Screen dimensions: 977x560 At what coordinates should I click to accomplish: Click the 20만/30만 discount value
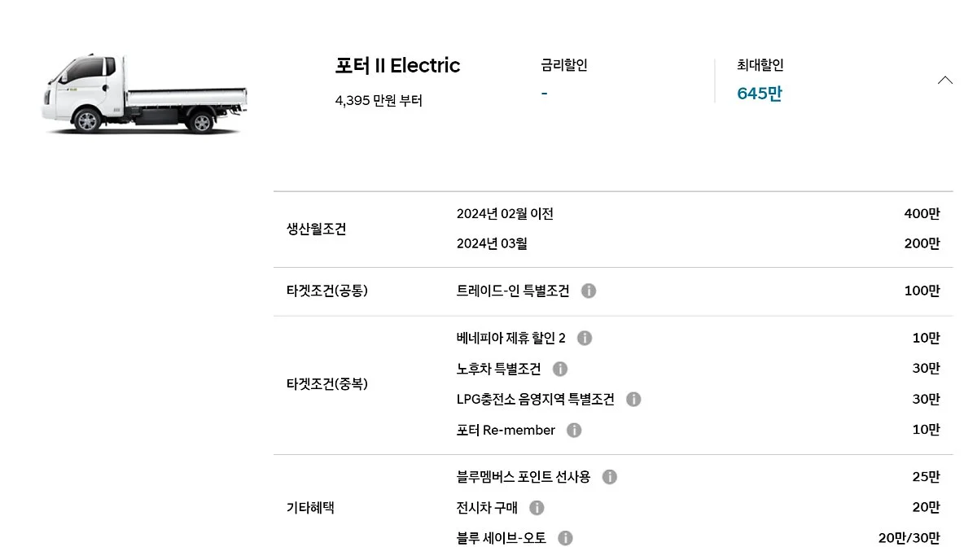(x=909, y=538)
